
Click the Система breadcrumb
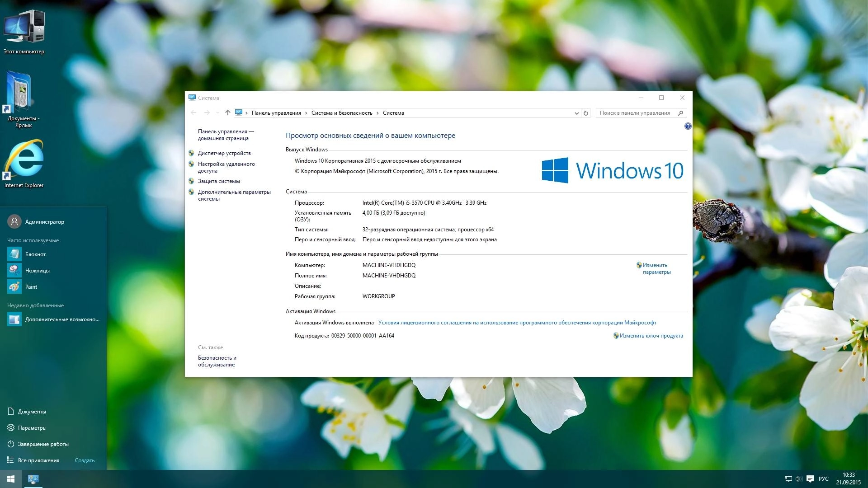click(393, 113)
